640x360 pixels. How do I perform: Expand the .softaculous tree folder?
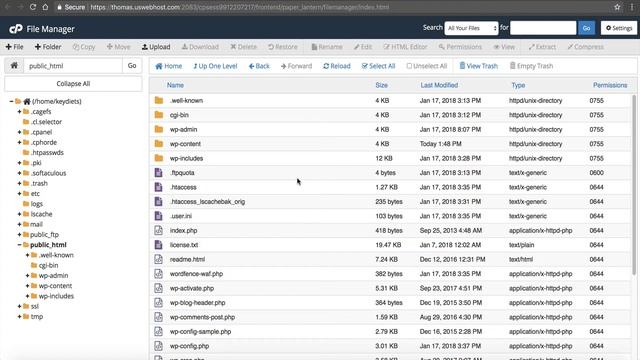[x=19, y=173]
